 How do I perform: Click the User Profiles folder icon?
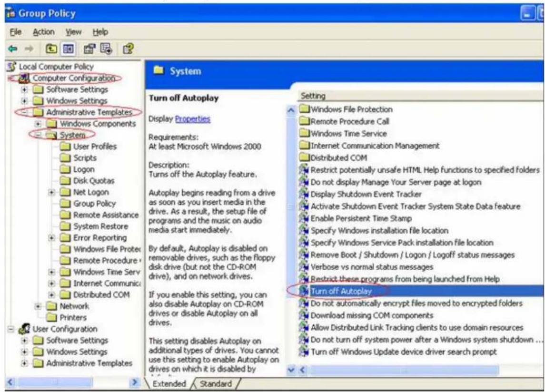click(x=65, y=147)
